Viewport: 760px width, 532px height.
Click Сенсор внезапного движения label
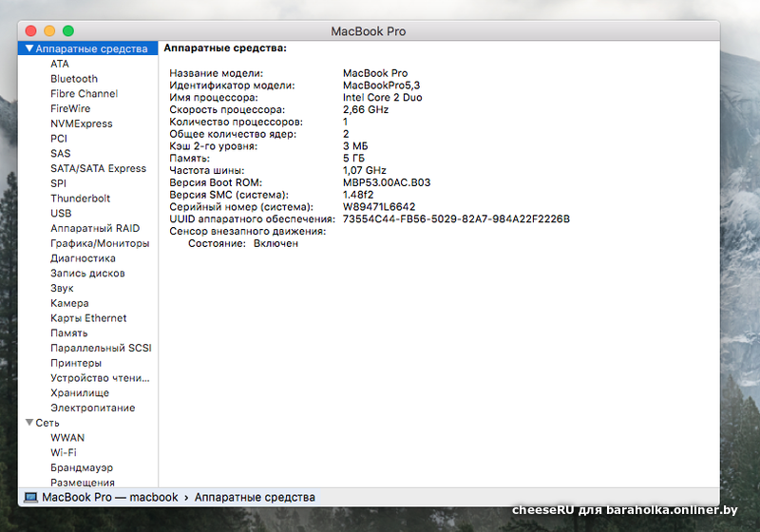click(248, 231)
